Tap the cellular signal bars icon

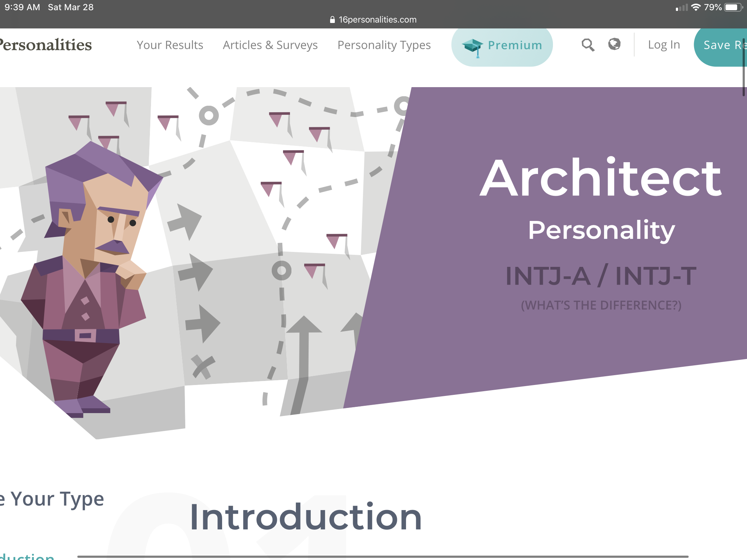coord(681,7)
